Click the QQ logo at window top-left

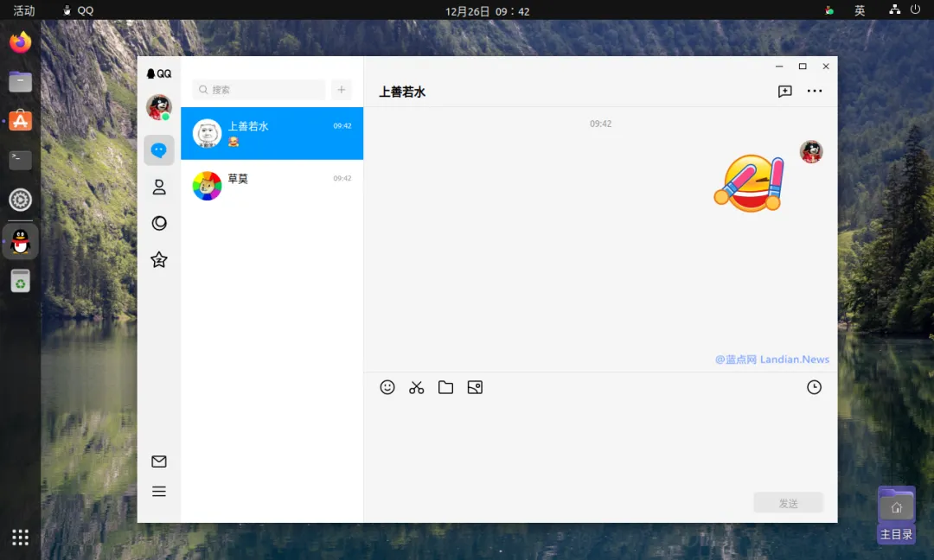tap(159, 73)
